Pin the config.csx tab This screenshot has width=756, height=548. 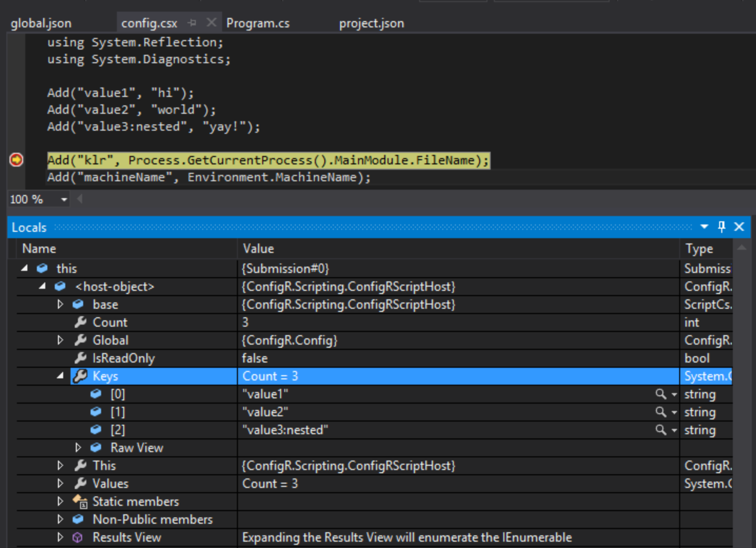[192, 23]
